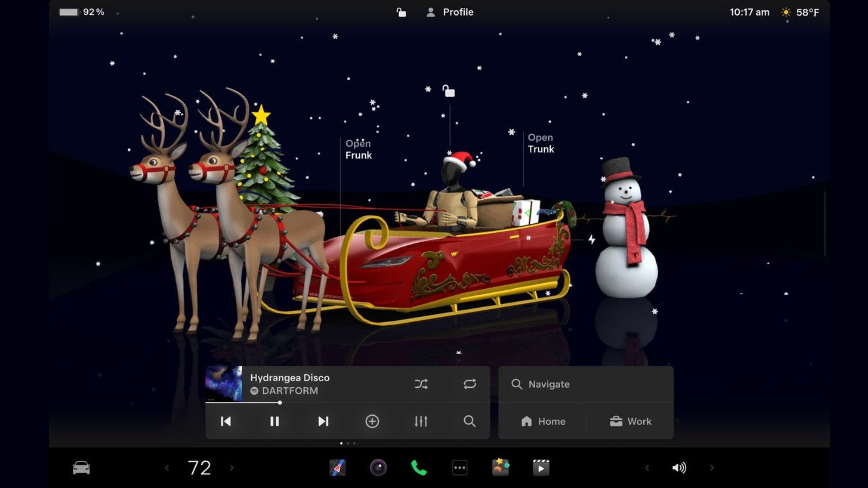868x488 pixels.
Task: Open the Theater video app
Action: 541,468
